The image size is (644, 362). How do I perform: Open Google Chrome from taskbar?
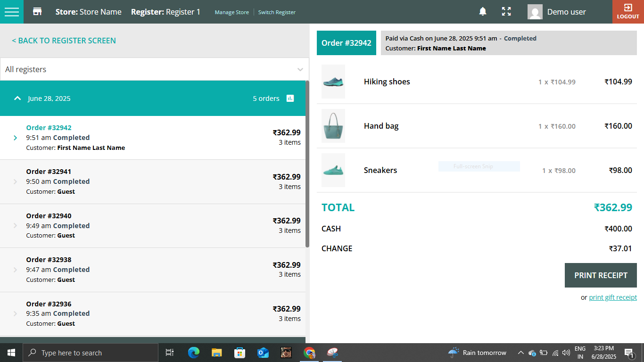point(309,353)
